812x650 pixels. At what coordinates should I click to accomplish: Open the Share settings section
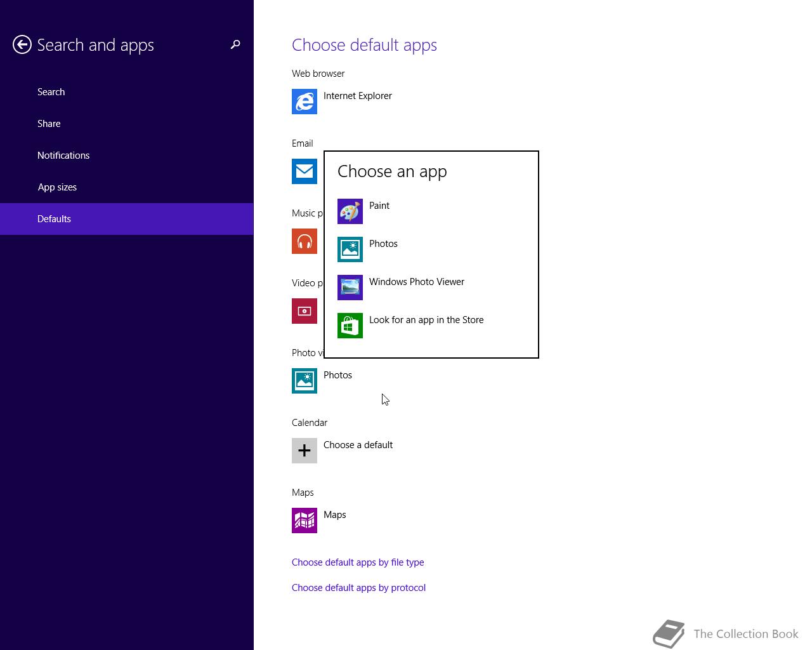coord(127,124)
